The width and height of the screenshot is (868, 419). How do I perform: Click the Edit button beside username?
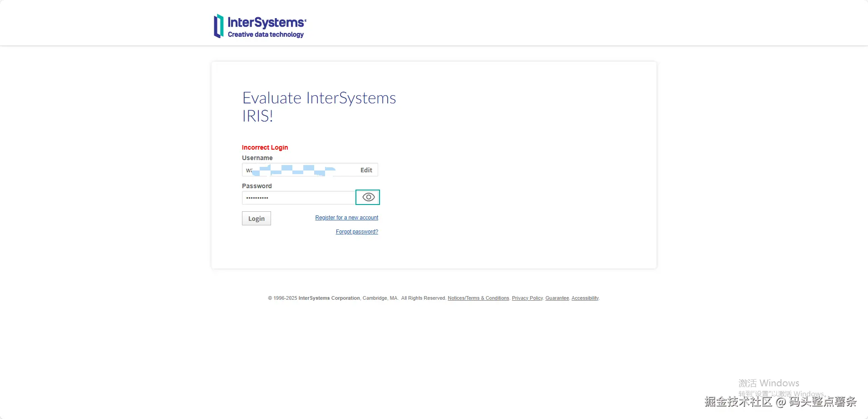click(x=366, y=170)
